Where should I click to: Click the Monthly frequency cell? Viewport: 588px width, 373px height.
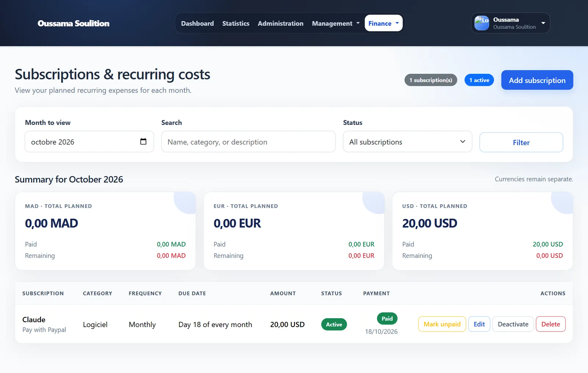[142, 324]
